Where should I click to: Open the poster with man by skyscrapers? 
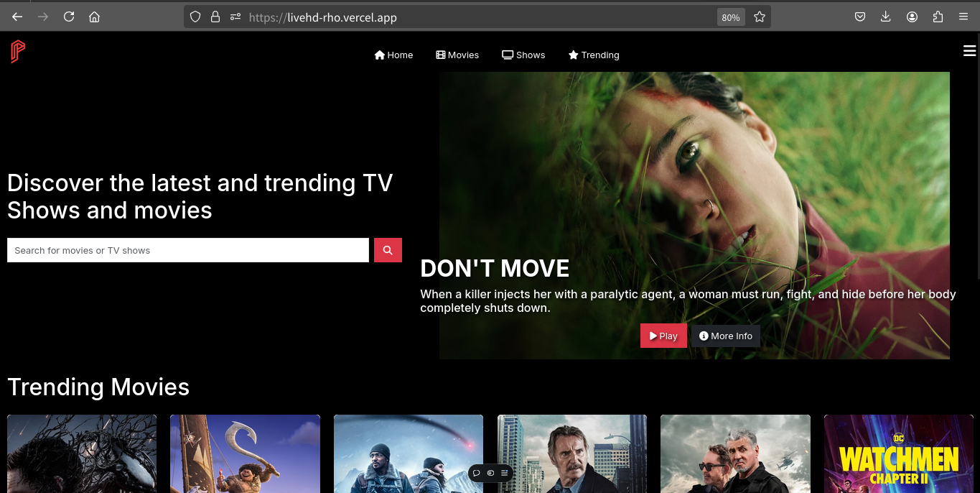click(x=572, y=453)
